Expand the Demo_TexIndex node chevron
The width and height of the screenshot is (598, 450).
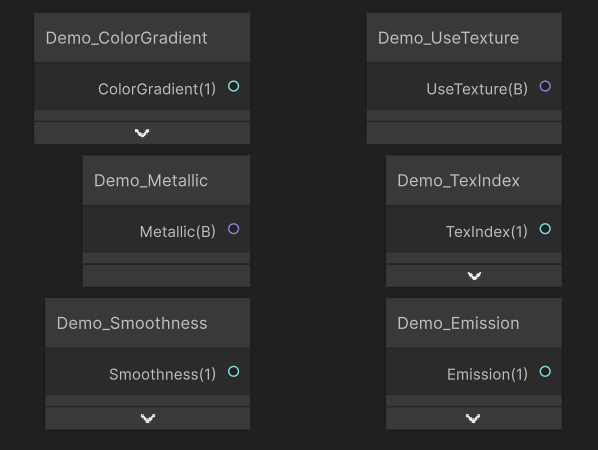pos(474,275)
